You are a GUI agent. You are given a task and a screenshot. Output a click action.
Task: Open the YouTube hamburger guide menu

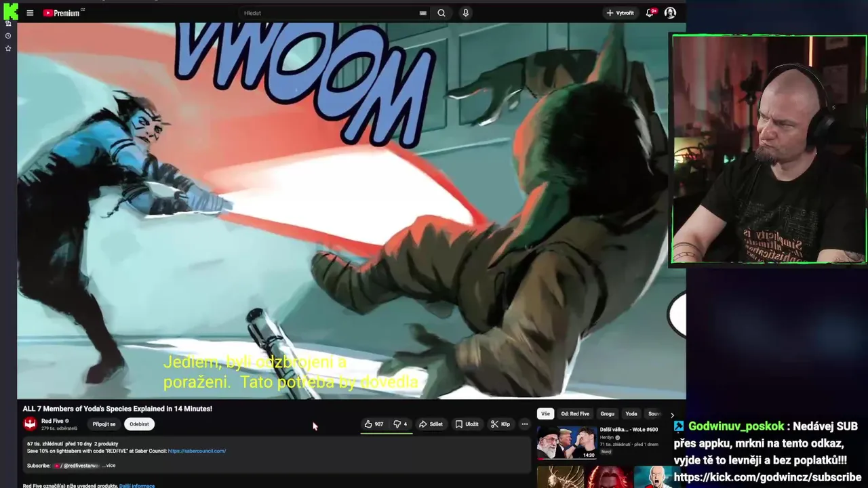pyautogui.click(x=30, y=13)
